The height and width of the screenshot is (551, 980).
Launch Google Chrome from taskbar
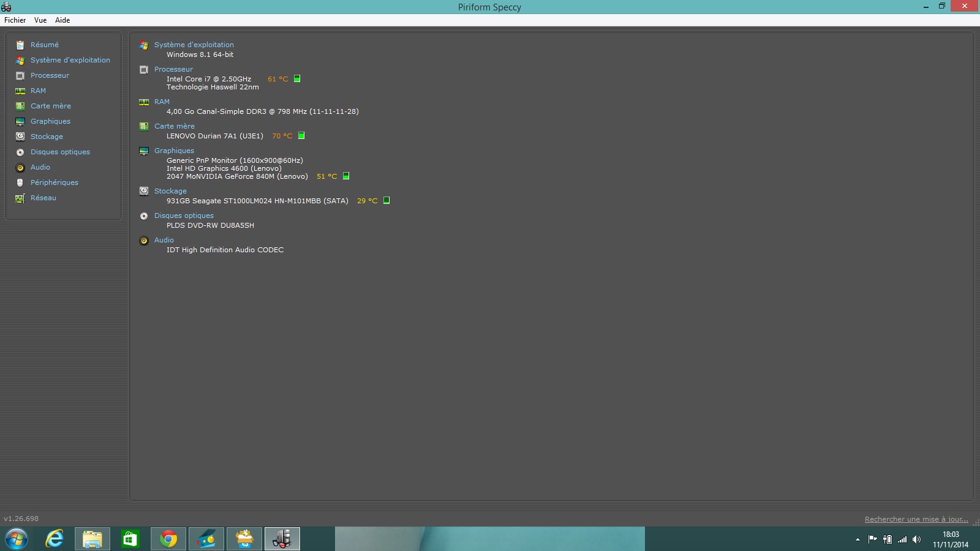168,539
